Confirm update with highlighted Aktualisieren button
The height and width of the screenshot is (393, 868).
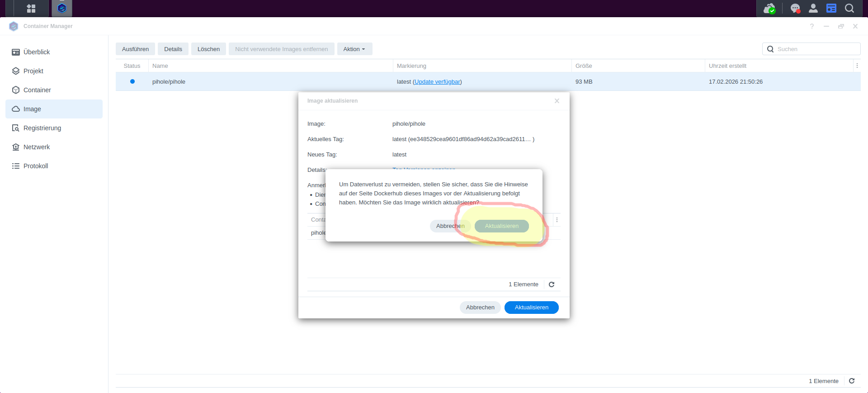(x=501, y=226)
